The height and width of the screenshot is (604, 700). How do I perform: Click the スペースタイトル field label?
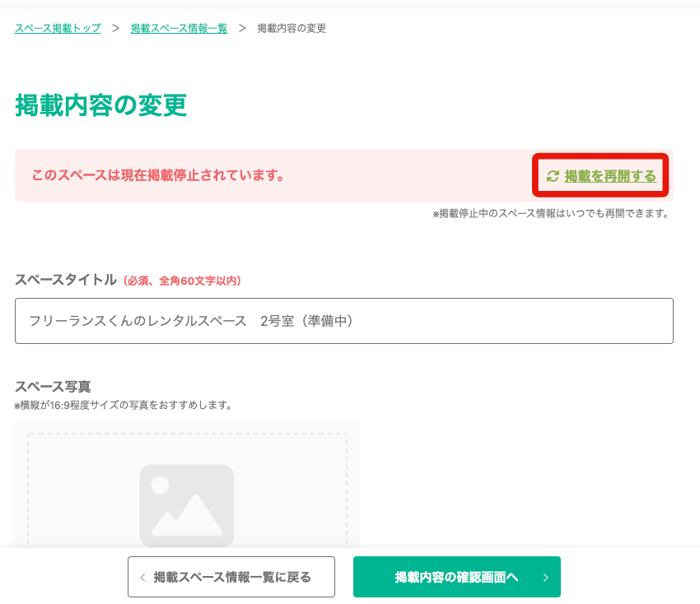pyautogui.click(x=66, y=280)
